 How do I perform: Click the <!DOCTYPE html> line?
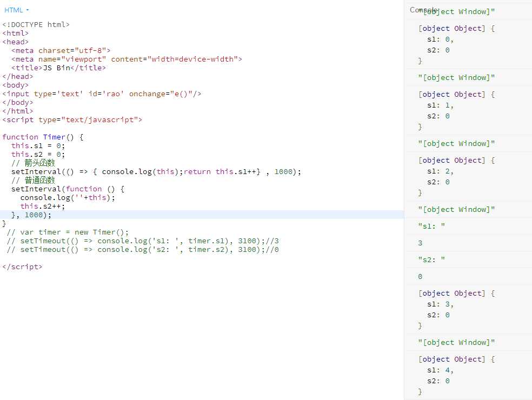[36, 24]
